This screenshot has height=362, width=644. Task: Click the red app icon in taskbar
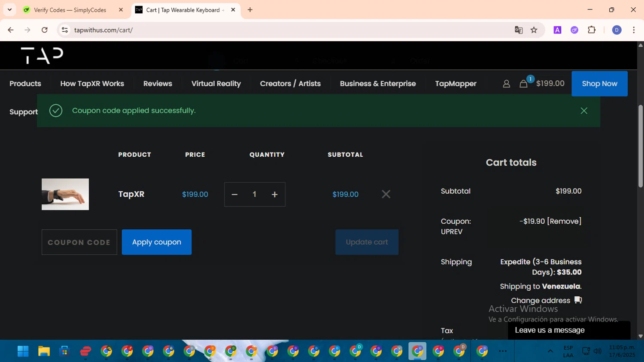(x=85, y=351)
